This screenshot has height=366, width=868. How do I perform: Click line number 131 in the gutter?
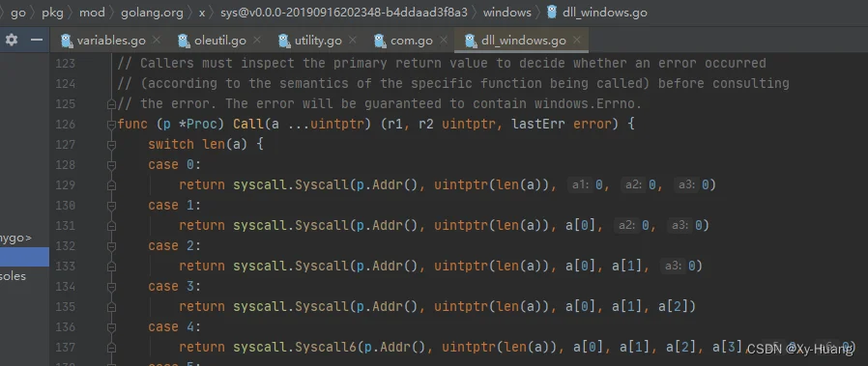tap(66, 225)
